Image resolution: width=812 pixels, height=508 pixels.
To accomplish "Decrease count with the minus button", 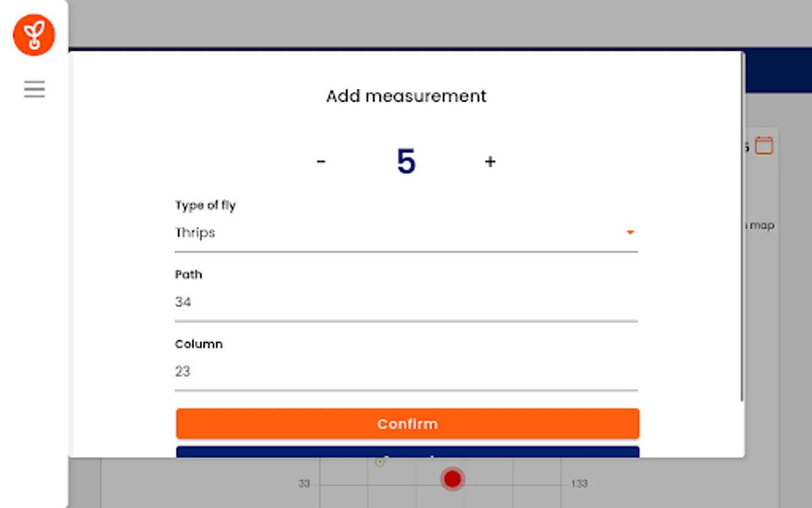I will [x=321, y=162].
